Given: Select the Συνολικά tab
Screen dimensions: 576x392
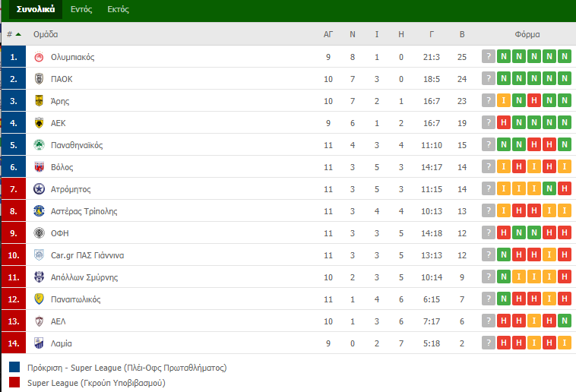Looking at the screenshot, I should [36, 9].
